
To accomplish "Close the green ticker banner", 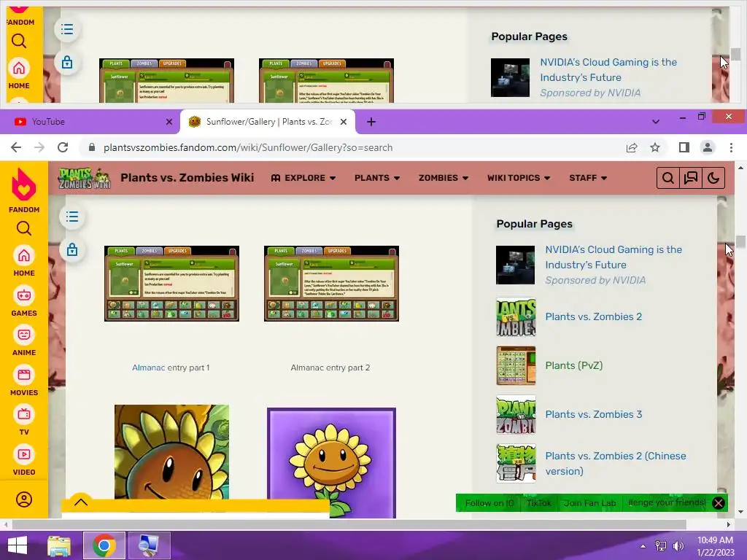I will [x=719, y=503].
